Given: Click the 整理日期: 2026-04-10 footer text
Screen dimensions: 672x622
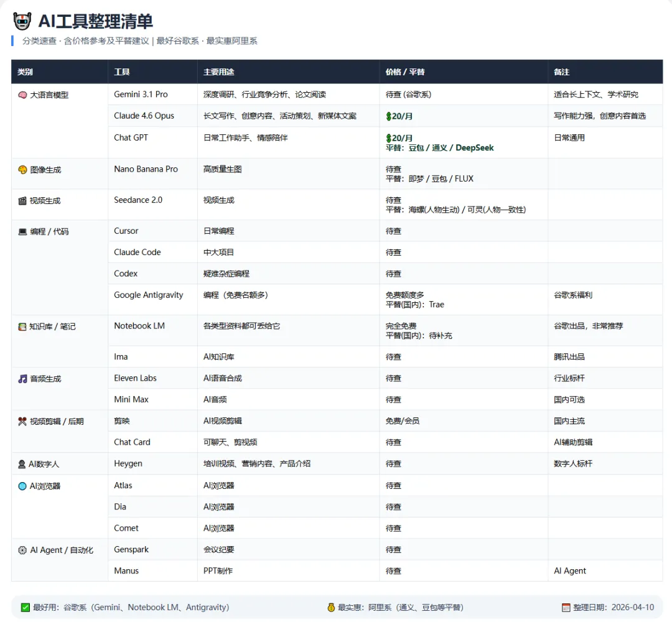Looking at the screenshot, I should click(x=614, y=608).
